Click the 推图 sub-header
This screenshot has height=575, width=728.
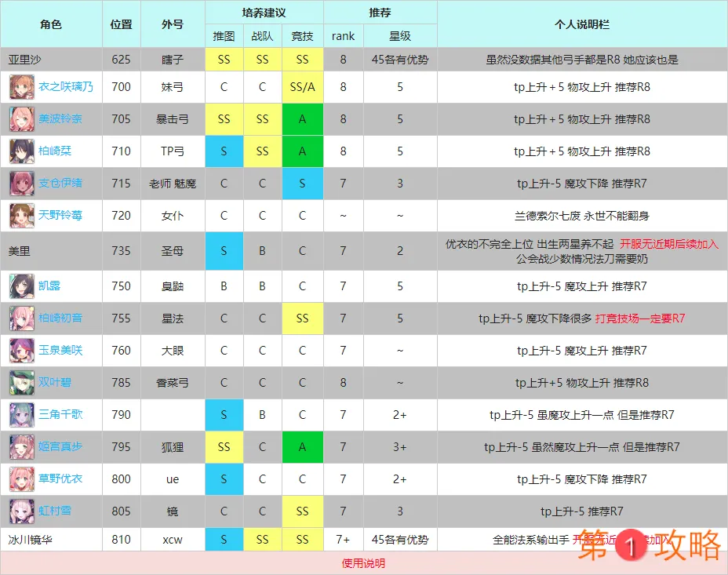click(x=224, y=36)
